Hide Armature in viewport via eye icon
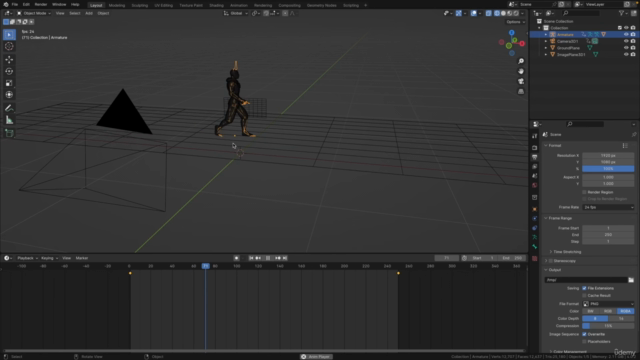The height and width of the screenshot is (360, 640). pos(626,35)
